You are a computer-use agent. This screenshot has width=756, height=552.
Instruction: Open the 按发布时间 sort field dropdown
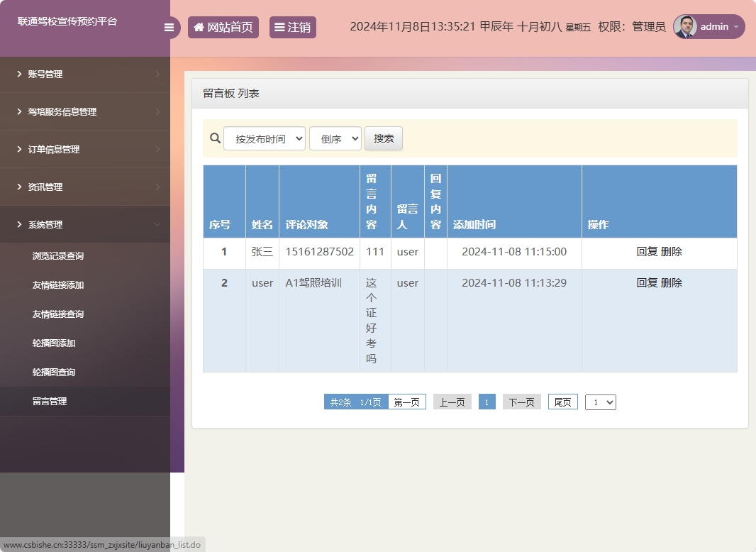264,138
